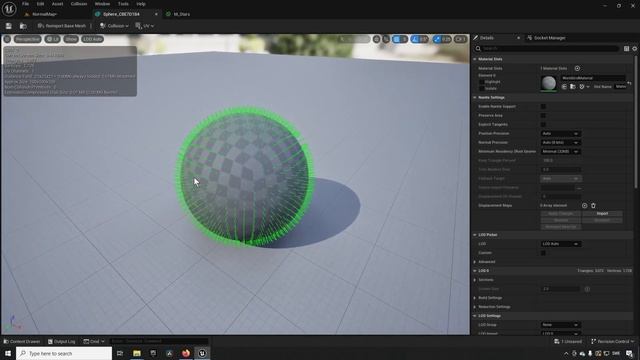The width and height of the screenshot is (640, 360).
Task: Open the UV toolbar dropdown
Action: (144, 26)
